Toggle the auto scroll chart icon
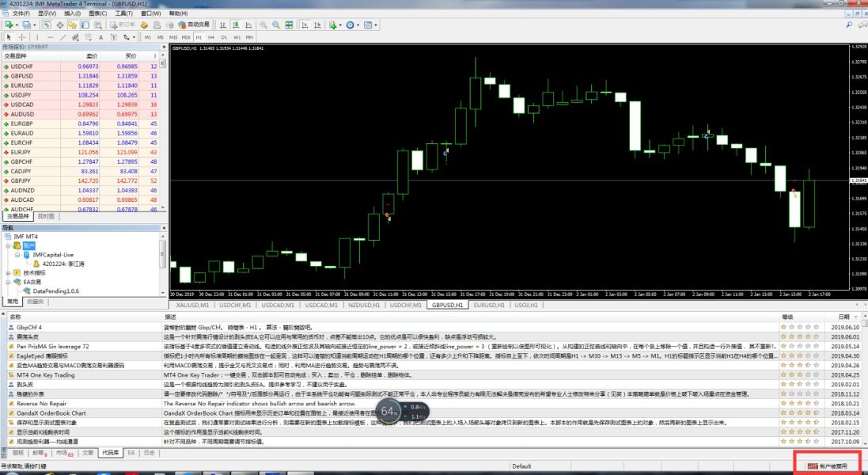This screenshot has height=475, width=868. 305,25
